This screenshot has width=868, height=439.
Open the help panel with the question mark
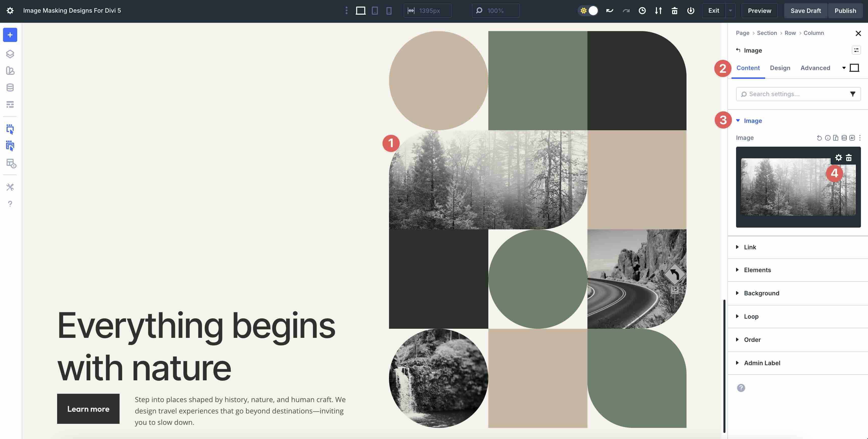(x=10, y=204)
